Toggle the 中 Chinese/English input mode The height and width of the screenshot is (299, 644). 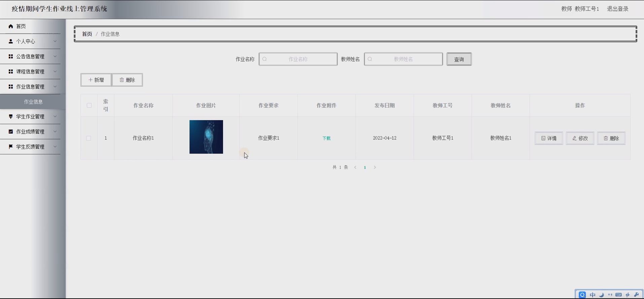click(593, 295)
